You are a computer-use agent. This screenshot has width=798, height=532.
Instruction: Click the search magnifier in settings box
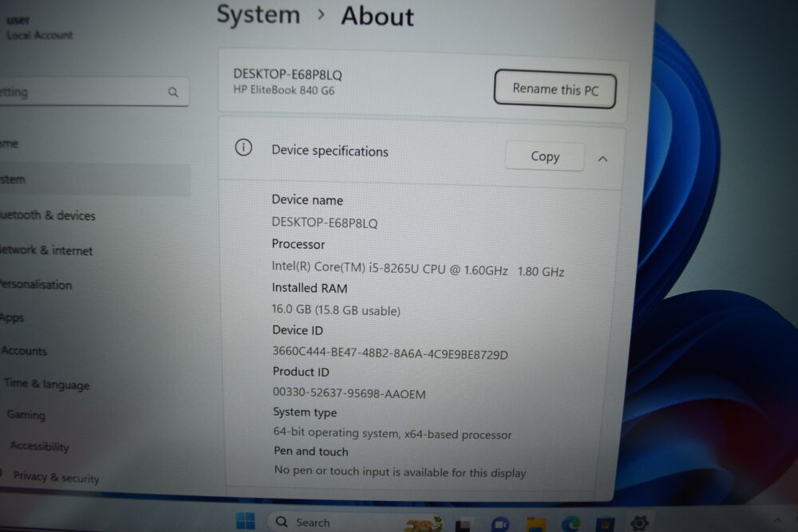pyautogui.click(x=173, y=92)
